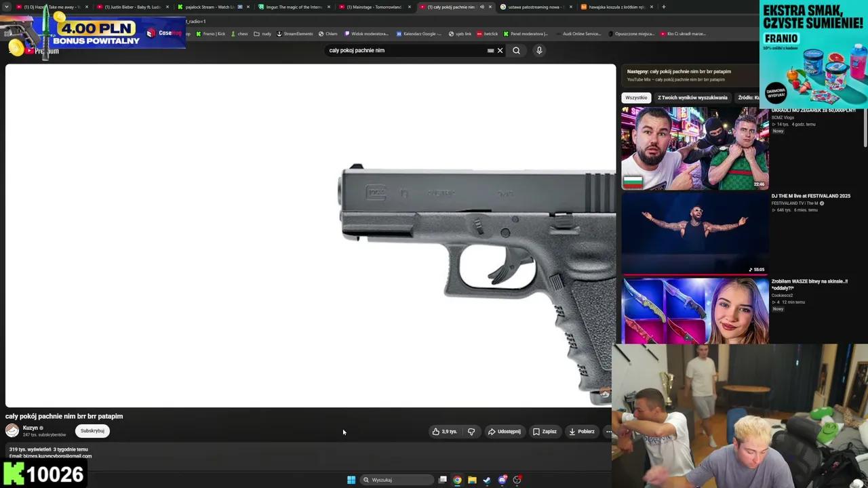
Task: Clear the search query with X icon
Action: [x=500, y=50]
